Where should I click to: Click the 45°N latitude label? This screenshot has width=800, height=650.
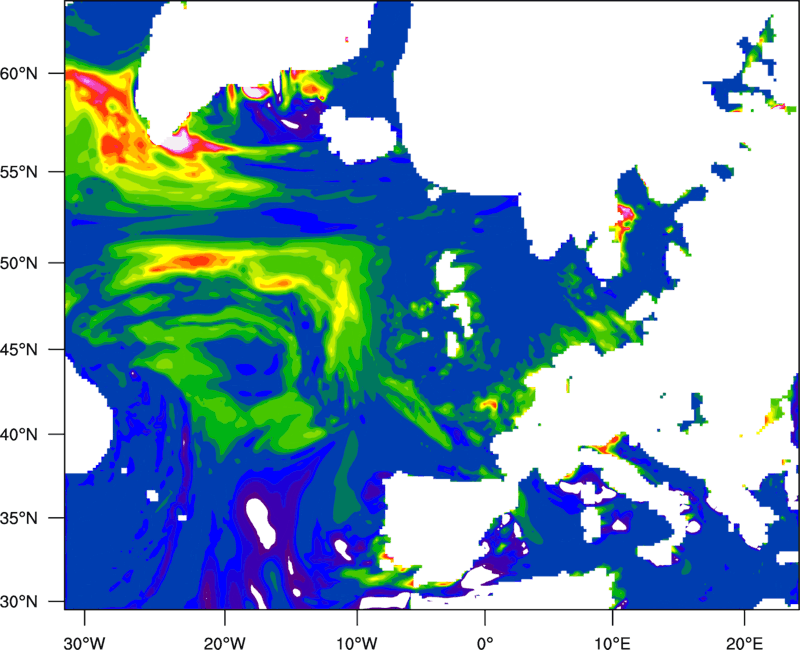[19, 350]
